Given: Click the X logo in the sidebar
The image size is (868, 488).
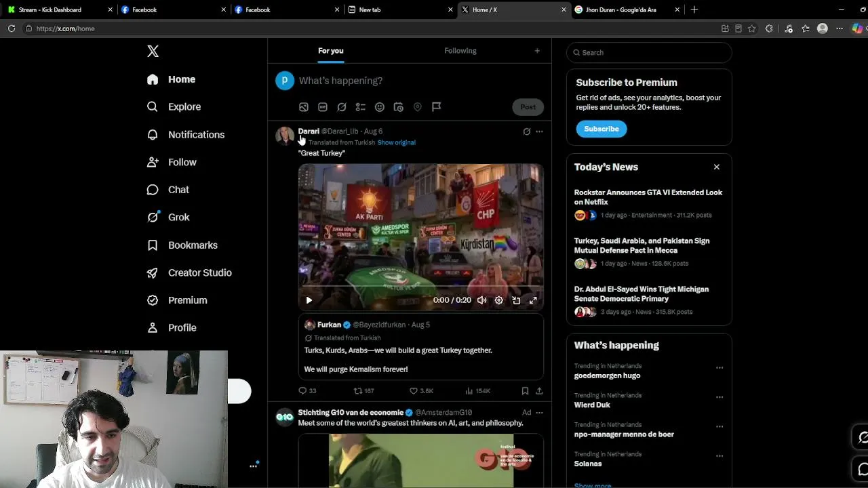Looking at the screenshot, I should (x=153, y=52).
